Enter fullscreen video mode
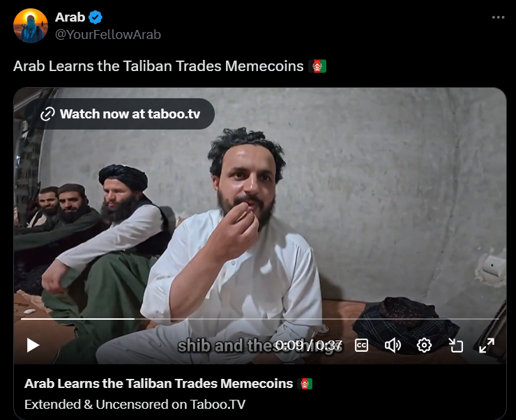The image size is (516, 420). [487, 345]
